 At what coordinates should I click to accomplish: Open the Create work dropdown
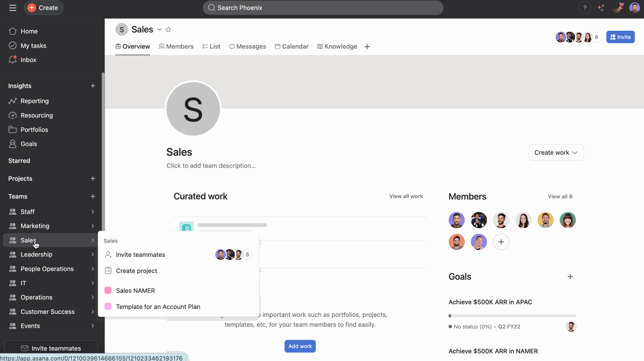tap(556, 153)
